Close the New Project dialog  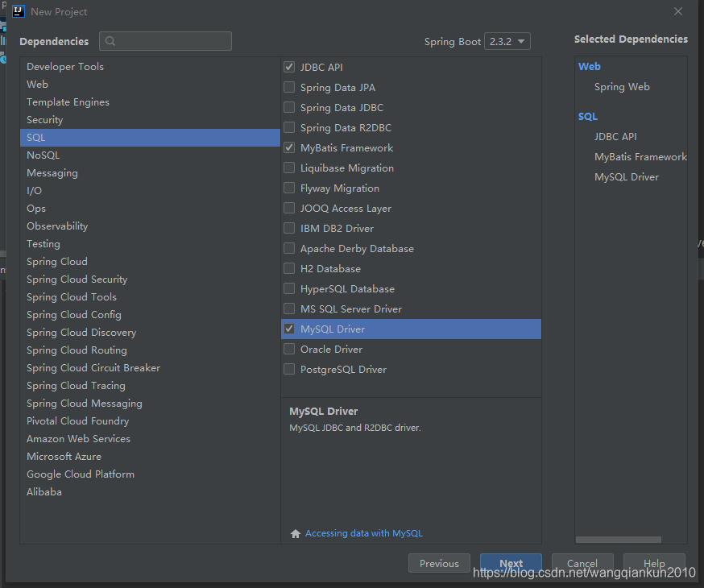678,11
